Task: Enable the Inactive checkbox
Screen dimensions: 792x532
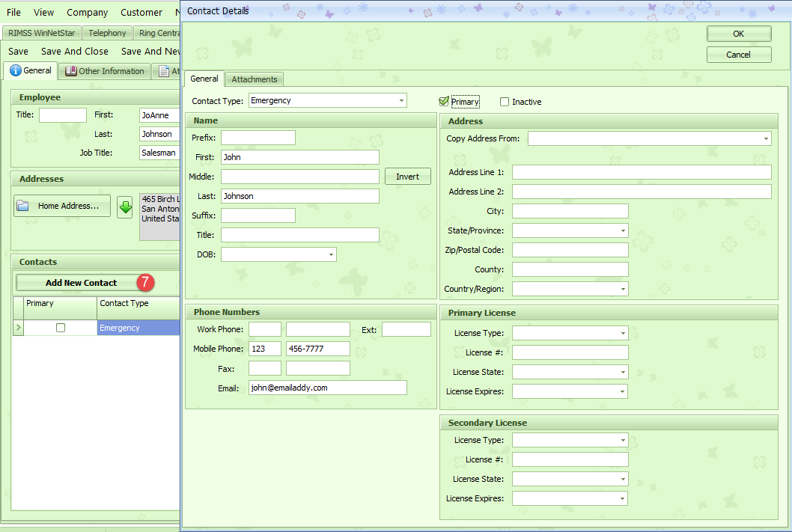Action: click(x=505, y=102)
